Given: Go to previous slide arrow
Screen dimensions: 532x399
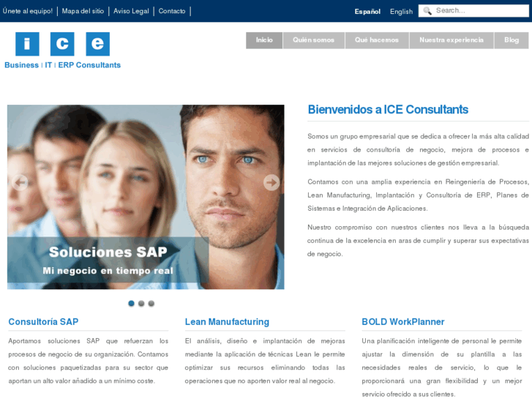Looking at the screenshot, I should 20,182.
